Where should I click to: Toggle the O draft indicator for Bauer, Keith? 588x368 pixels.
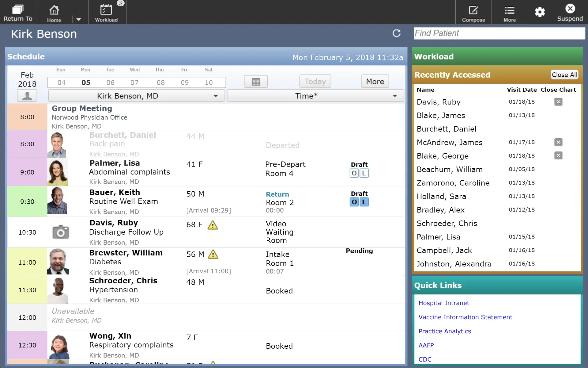(x=354, y=202)
